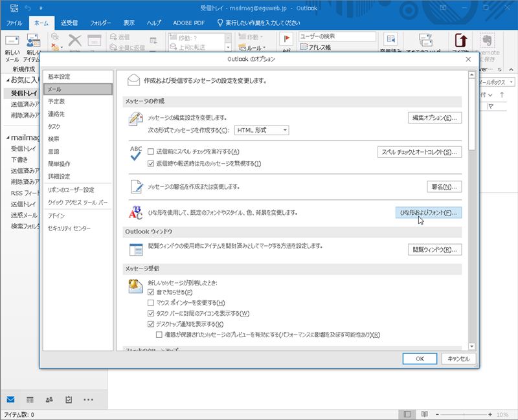
Task: Open the Mail view icon in navigation bar
Action: click(x=11, y=399)
